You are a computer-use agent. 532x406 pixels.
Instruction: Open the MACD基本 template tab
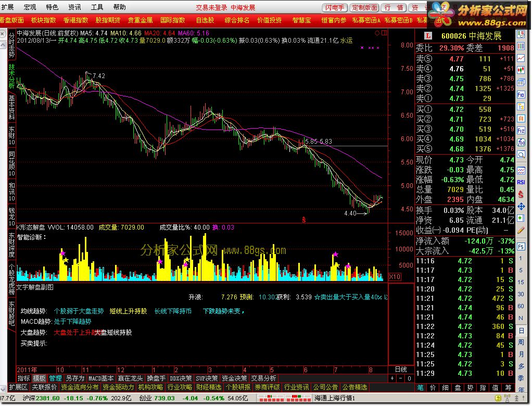(101, 378)
